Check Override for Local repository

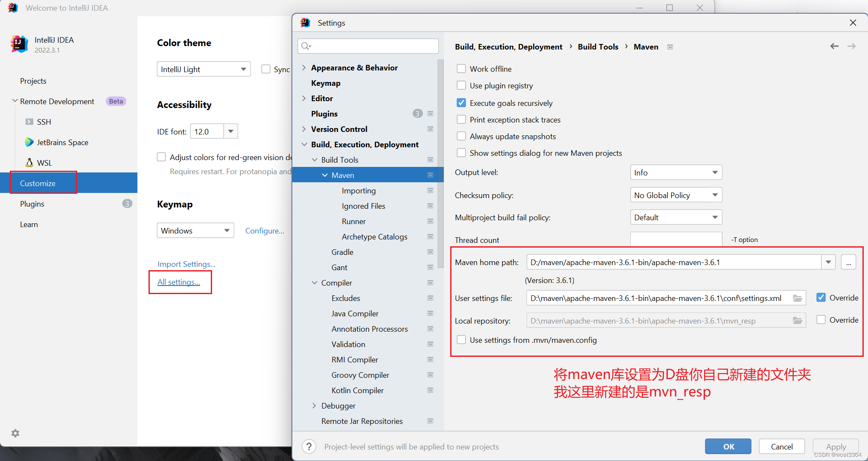(x=821, y=320)
